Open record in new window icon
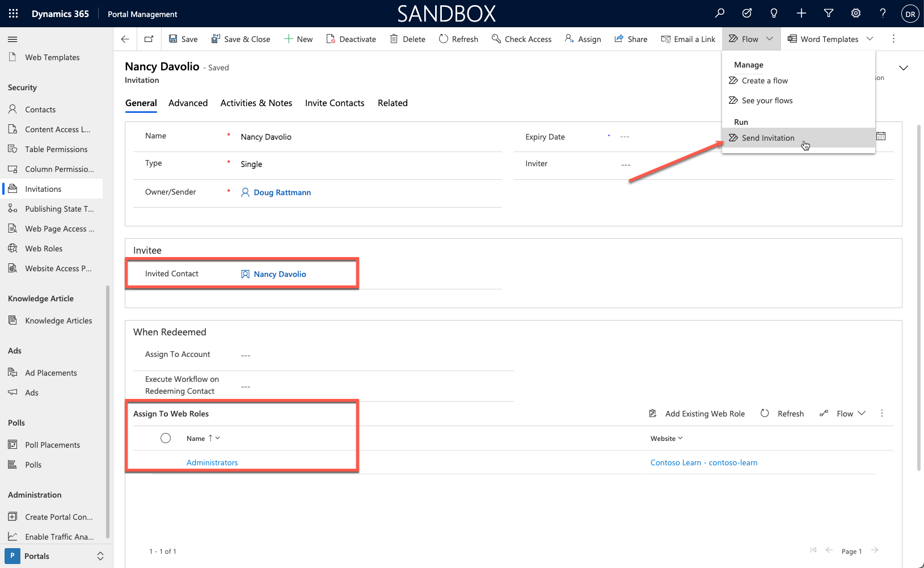 pyautogui.click(x=149, y=39)
